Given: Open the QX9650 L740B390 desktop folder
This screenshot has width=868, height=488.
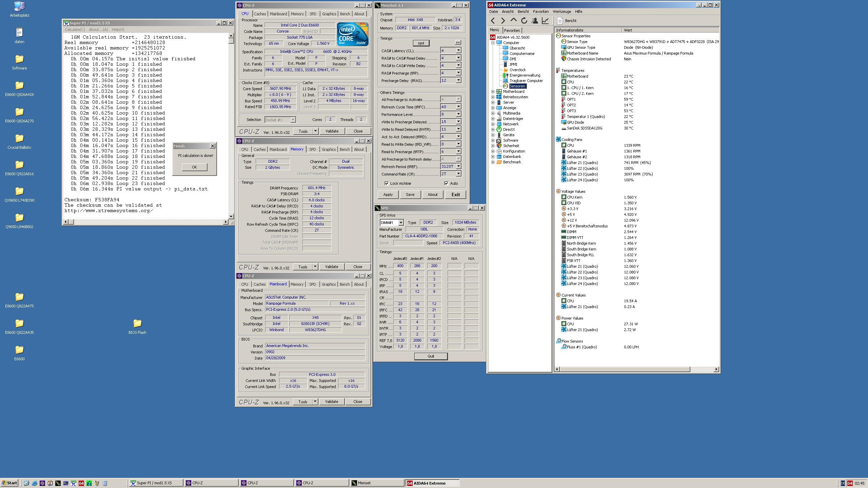Looking at the screenshot, I should 19,194.
